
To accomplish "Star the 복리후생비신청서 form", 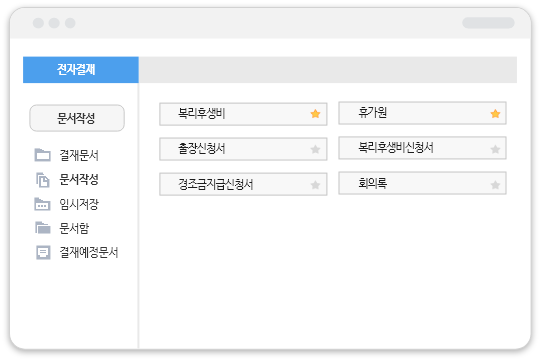I will click(495, 149).
